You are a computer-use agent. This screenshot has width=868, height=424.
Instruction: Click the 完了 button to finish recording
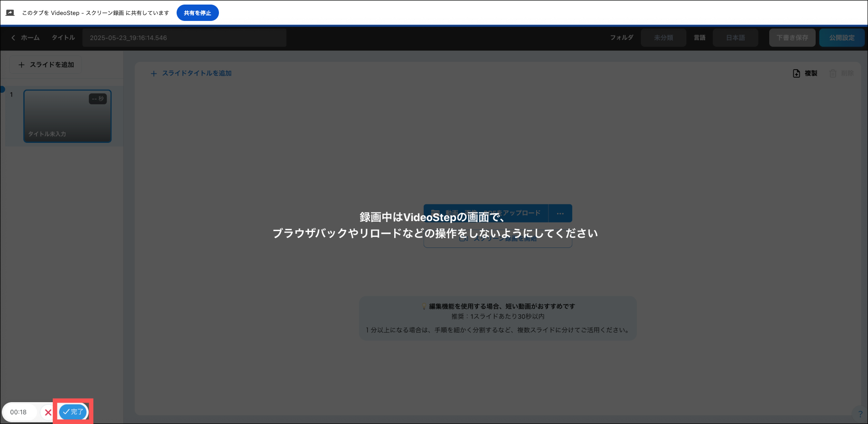point(73,412)
